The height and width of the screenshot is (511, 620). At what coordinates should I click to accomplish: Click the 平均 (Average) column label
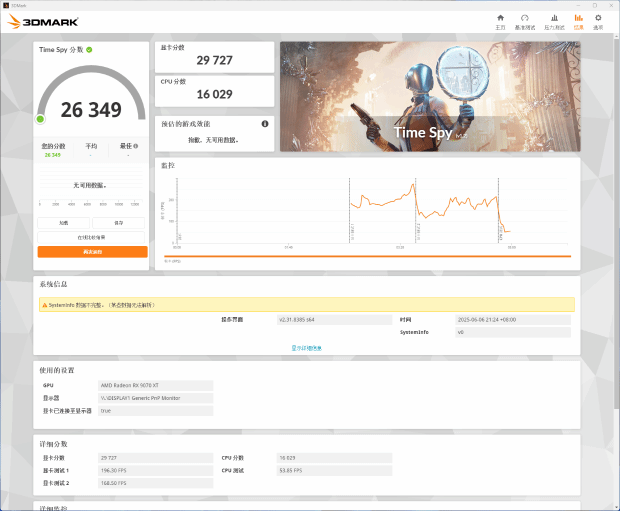91,146
